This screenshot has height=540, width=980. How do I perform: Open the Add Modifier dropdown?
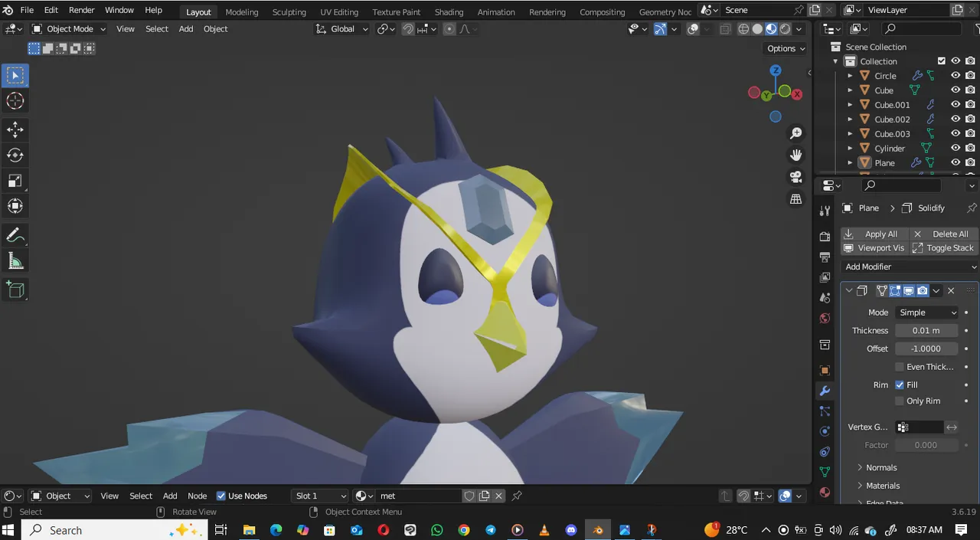click(910, 267)
